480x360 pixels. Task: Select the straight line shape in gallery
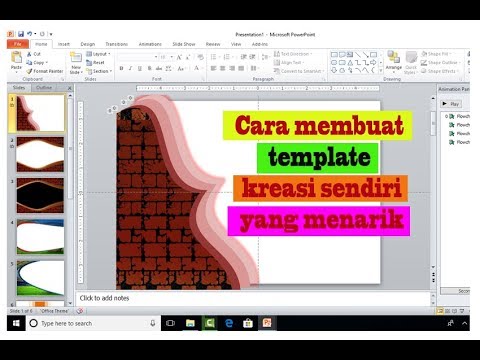[358, 54]
